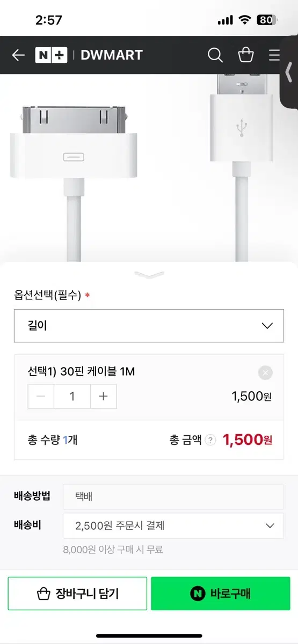The image size is (298, 644).
Task: Open search with the magnifier icon
Action: [x=215, y=55]
